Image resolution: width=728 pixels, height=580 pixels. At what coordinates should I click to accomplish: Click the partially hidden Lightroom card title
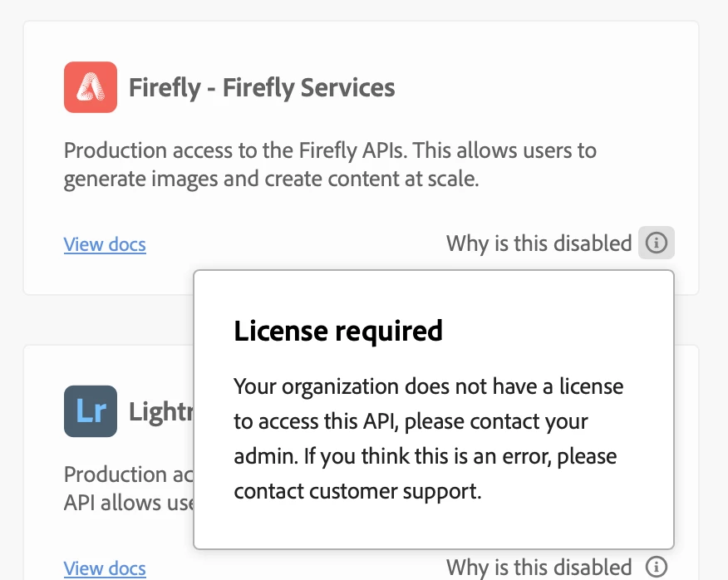coord(161,411)
